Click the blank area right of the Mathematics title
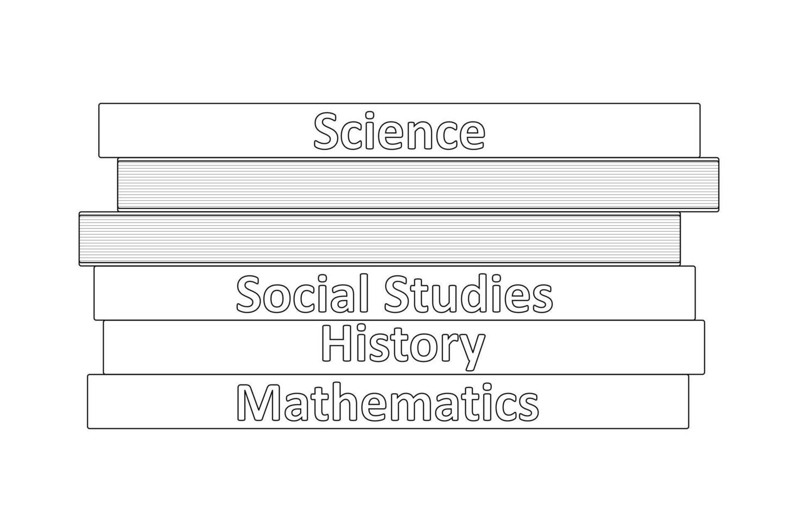The width and height of the screenshot is (798, 532). click(614, 402)
